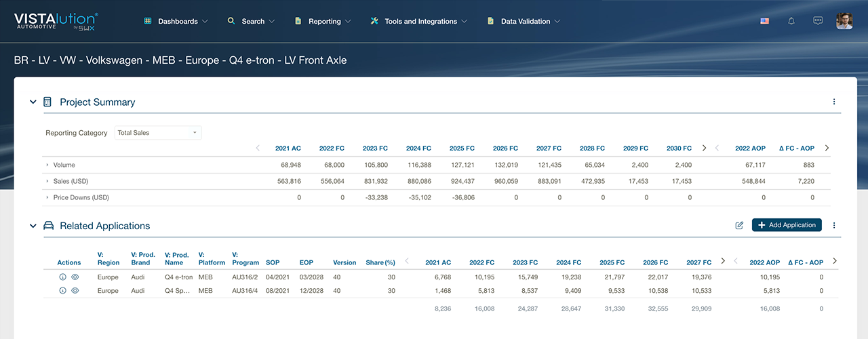Image resolution: width=868 pixels, height=339 pixels.
Task: Sort by EOP column header
Action: 306,262
